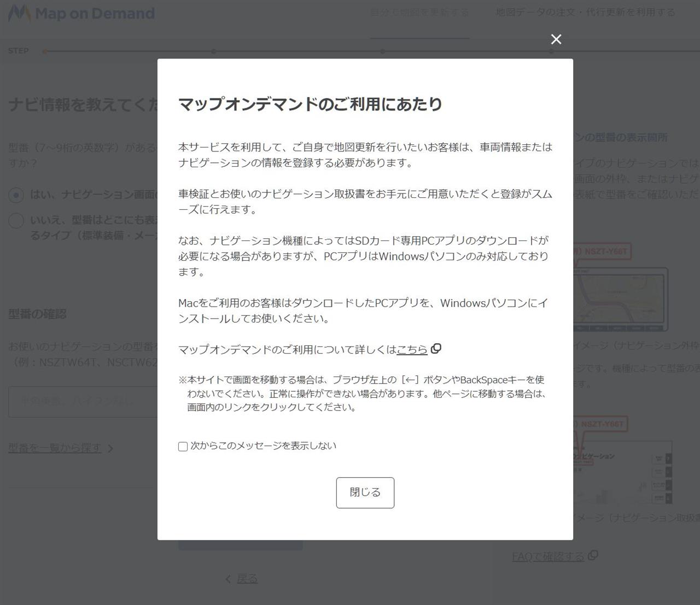Open the 型番を一覧から探す link
The height and width of the screenshot is (605, 700).
(55, 448)
